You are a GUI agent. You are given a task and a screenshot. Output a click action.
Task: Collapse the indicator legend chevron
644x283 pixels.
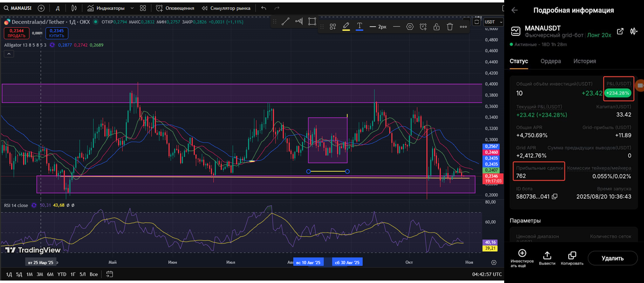point(9,54)
